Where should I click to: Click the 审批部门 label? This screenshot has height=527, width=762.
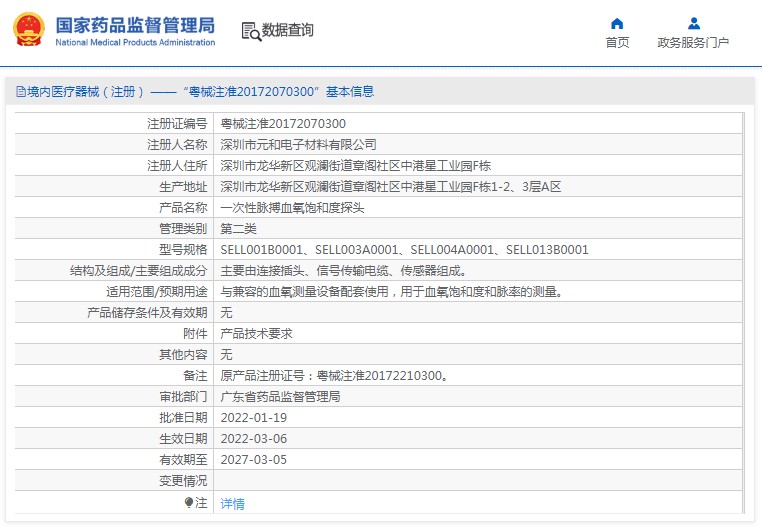coord(183,397)
